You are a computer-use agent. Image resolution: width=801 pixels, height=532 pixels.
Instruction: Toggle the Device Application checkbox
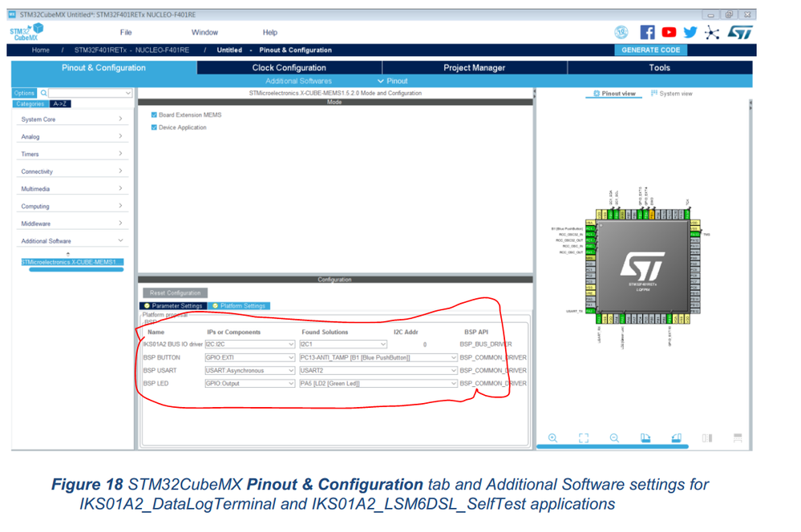coord(154,127)
